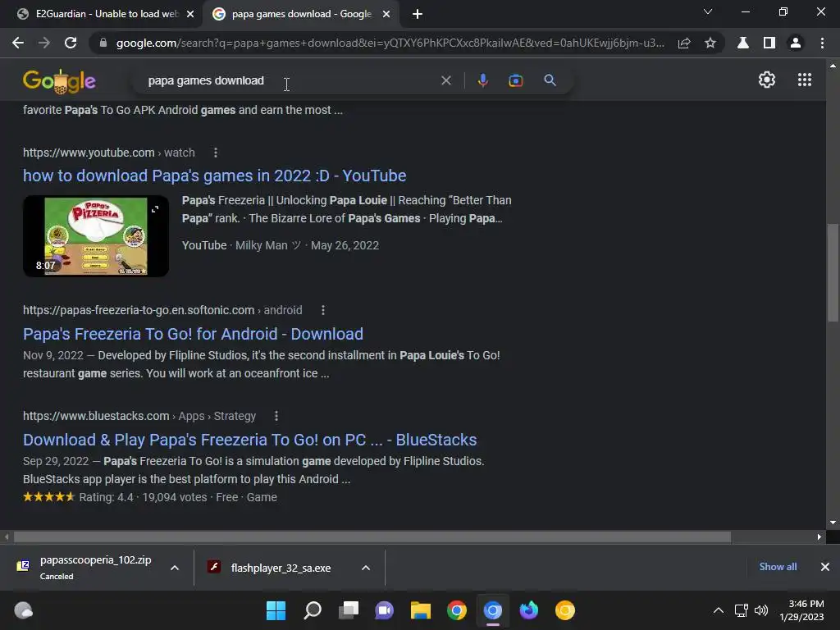Click the address bar URL

tap(390, 43)
